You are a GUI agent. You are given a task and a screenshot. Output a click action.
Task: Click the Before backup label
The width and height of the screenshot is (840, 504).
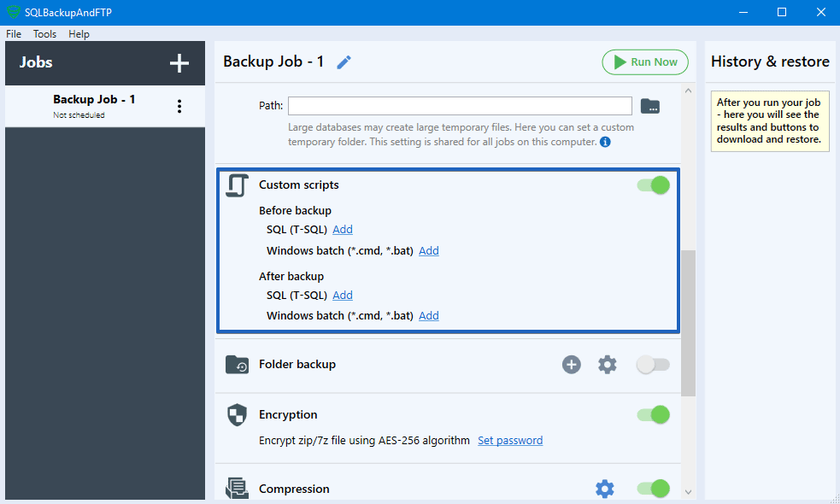295,210
